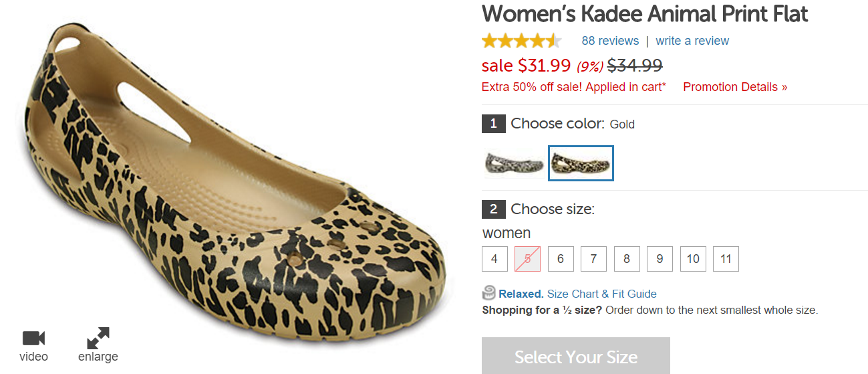The height and width of the screenshot is (374, 868).
Task: Click the Relaxed fit icon
Action: point(489,293)
